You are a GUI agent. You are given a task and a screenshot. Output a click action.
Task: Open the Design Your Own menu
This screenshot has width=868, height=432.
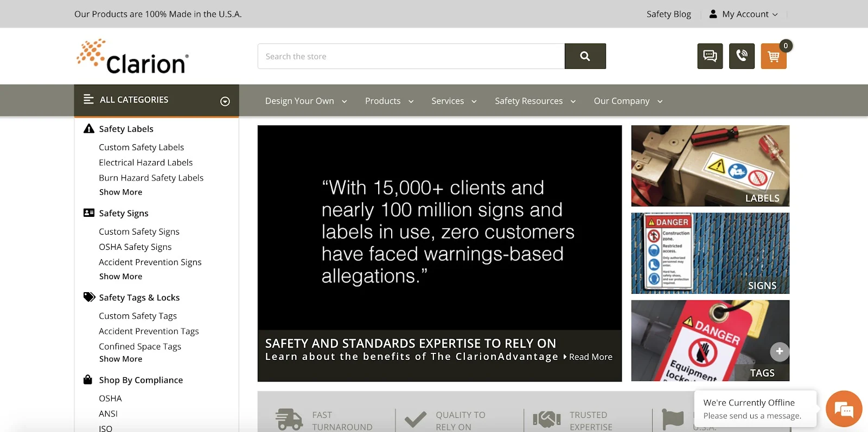pos(306,101)
